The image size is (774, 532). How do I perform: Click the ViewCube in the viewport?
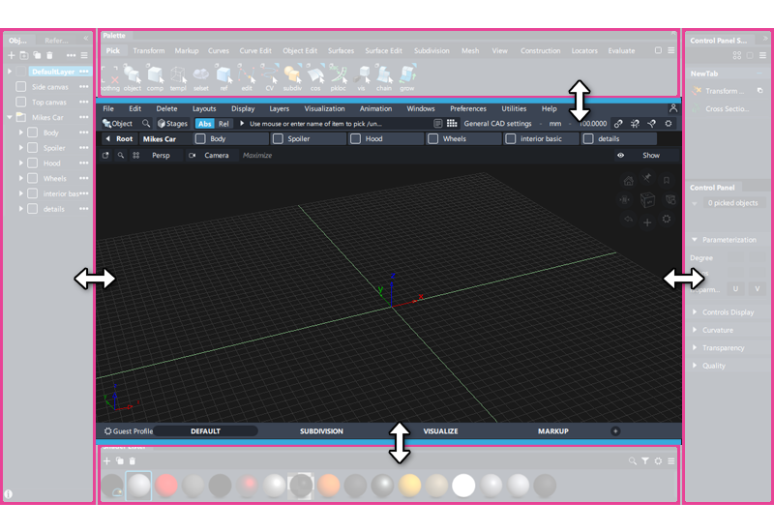coord(647,200)
